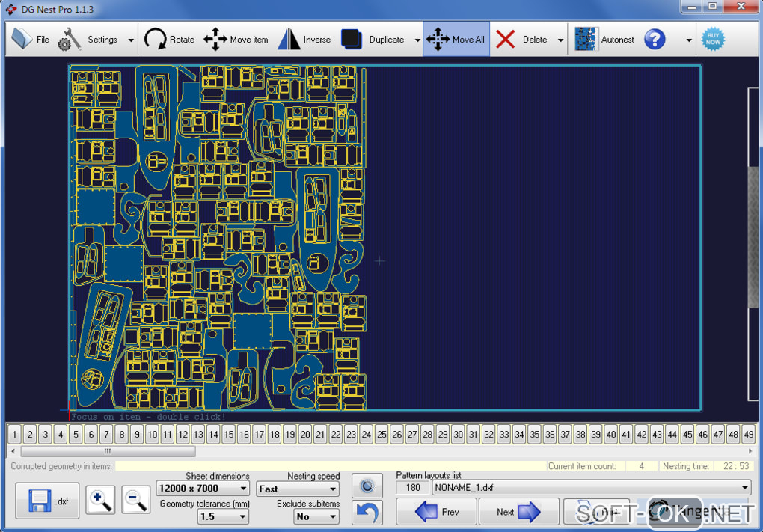The height and width of the screenshot is (532, 763).
Task: Minimize the DG Nest Pro window
Action: [691, 7]
